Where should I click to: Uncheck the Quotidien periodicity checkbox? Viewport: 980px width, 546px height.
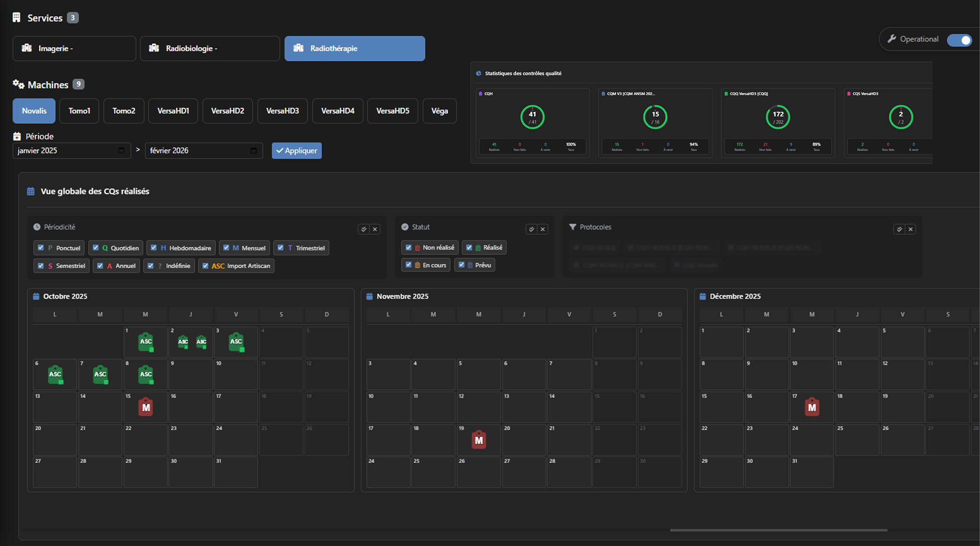point(96,248)
